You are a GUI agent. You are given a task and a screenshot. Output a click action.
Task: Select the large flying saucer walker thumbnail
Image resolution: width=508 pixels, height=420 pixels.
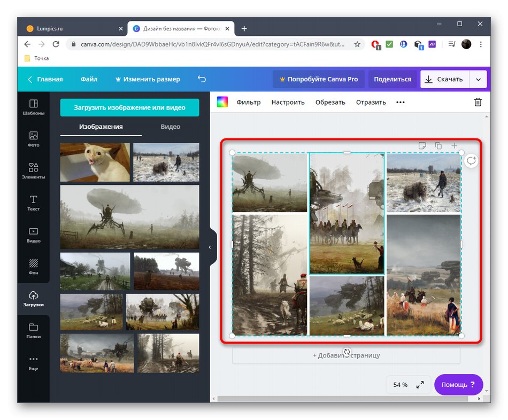pos(129,217)
